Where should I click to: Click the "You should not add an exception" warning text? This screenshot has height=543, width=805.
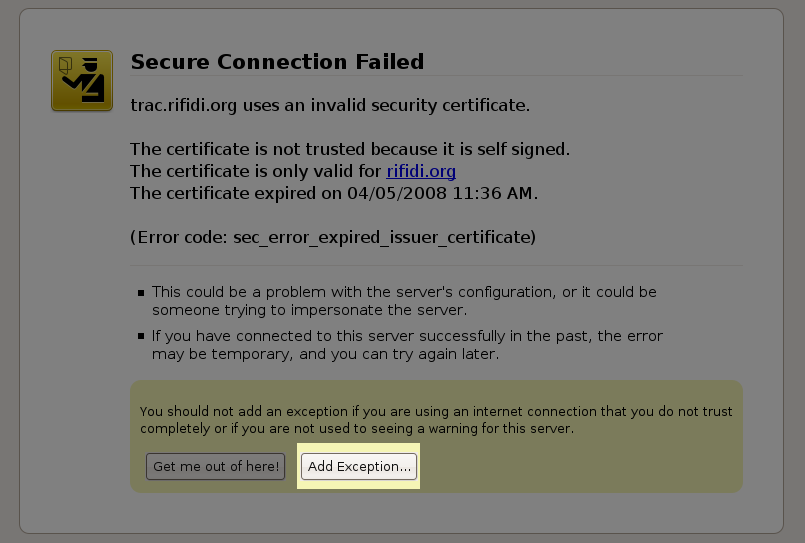point(240,411)
